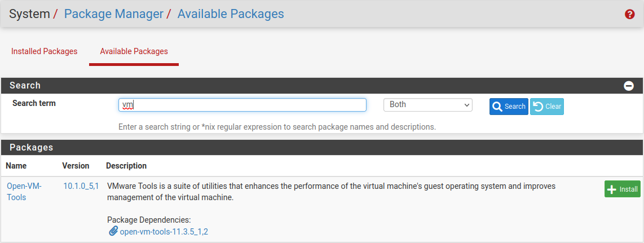The image size is (644, 243).
Task: Switch to the Installed Packages tab
Action: tap(45, 51)
